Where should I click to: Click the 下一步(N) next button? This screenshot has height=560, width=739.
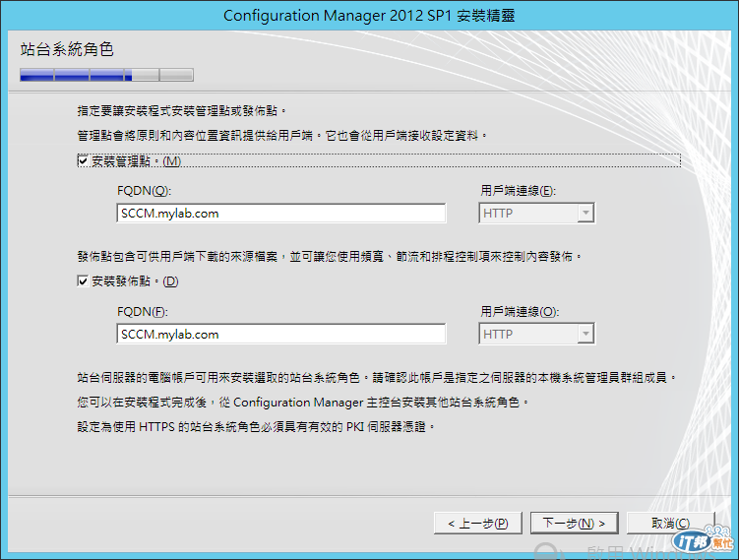pyautogui.click(x=575, y=524)
